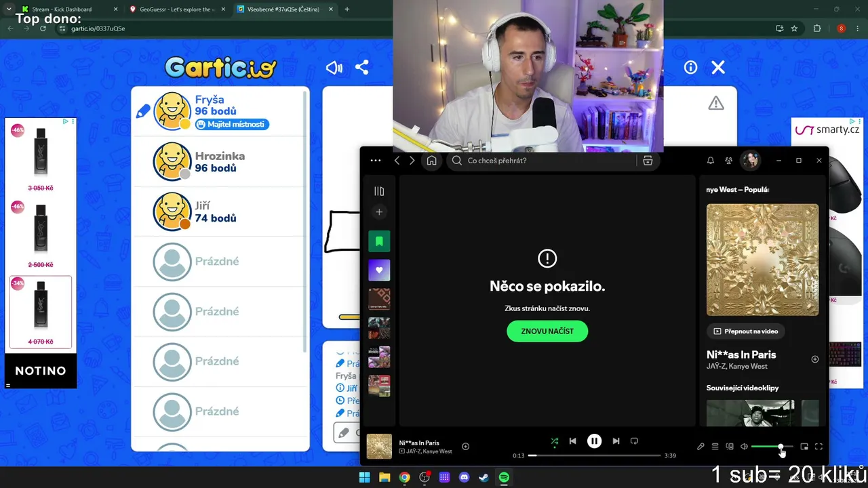This screenshot has width=868, height=488.
Task: Open Chrome extensions puzzle icon
Action: (817, 28)
